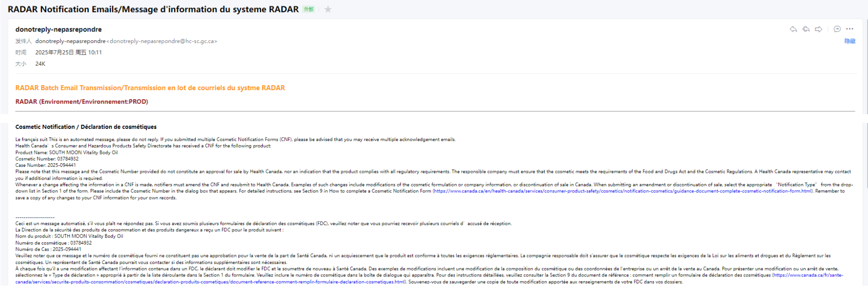Click the bold Cosmetic Notification heading

86,127
